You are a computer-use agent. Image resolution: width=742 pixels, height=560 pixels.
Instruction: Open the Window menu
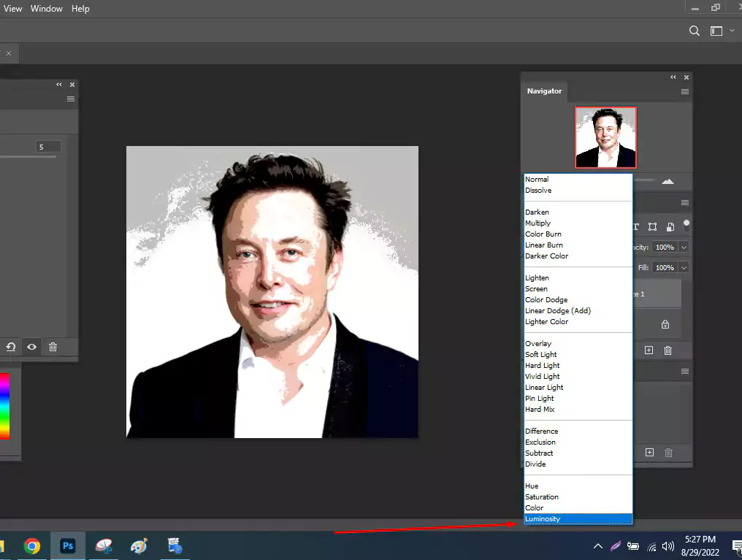tap(47, 9)
